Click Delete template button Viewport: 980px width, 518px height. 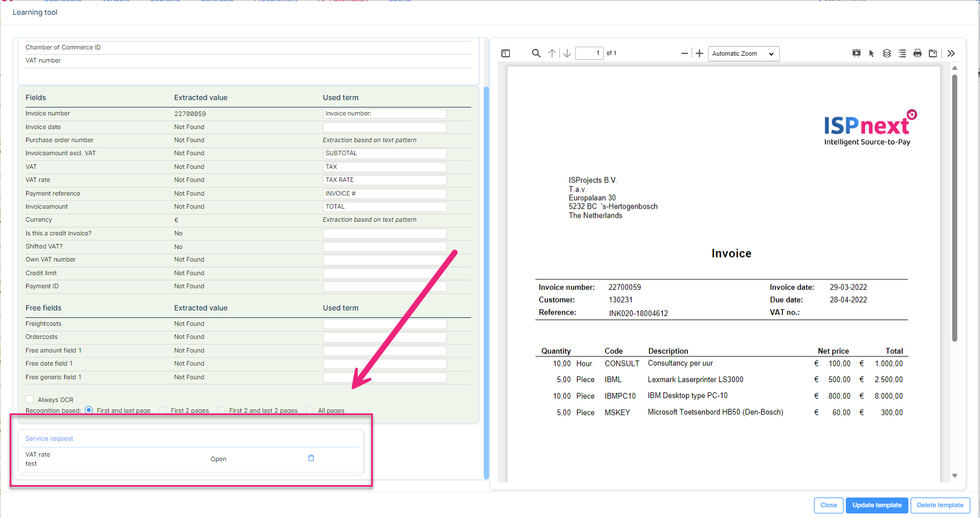coord(940,505)
